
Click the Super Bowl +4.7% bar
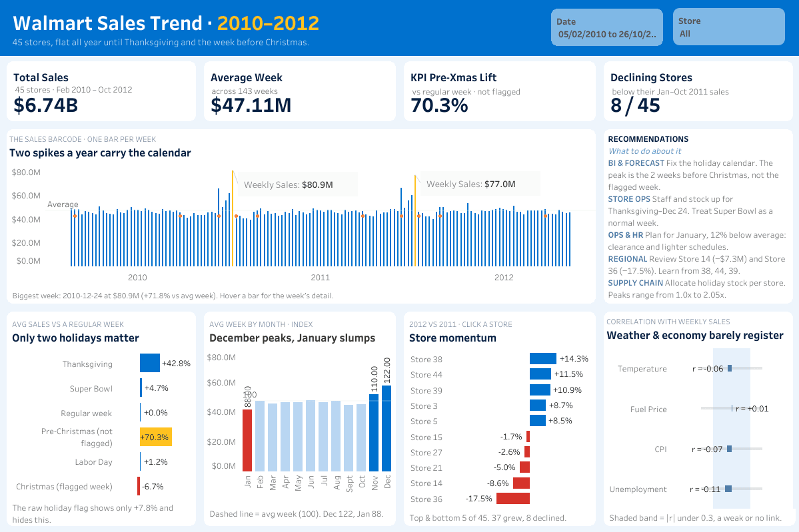point(141,388)
